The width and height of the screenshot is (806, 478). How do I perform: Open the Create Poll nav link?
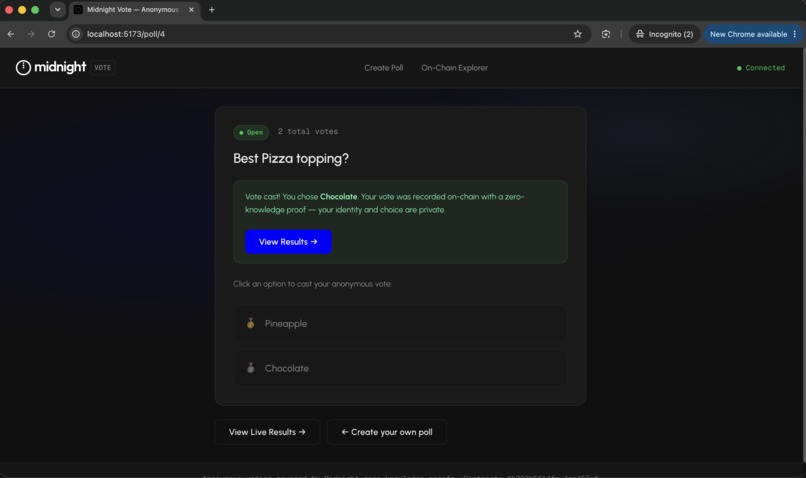tap(383, 68)
